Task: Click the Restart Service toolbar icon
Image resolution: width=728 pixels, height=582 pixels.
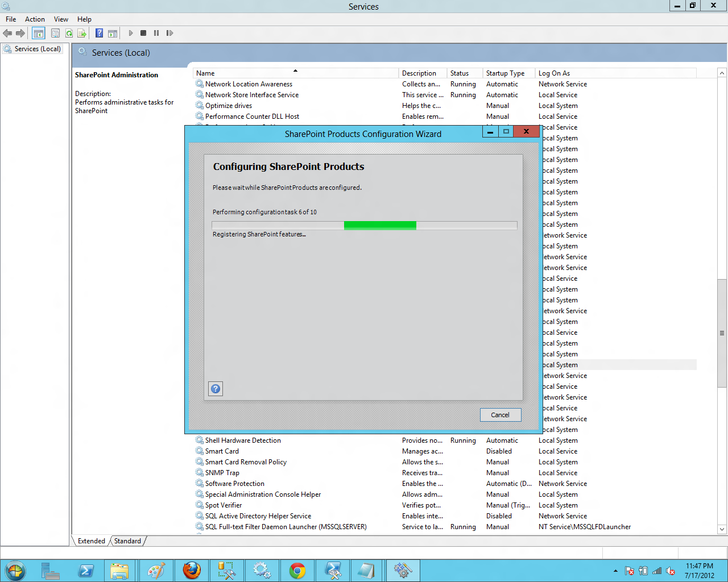Action: (x=169, y=33)
